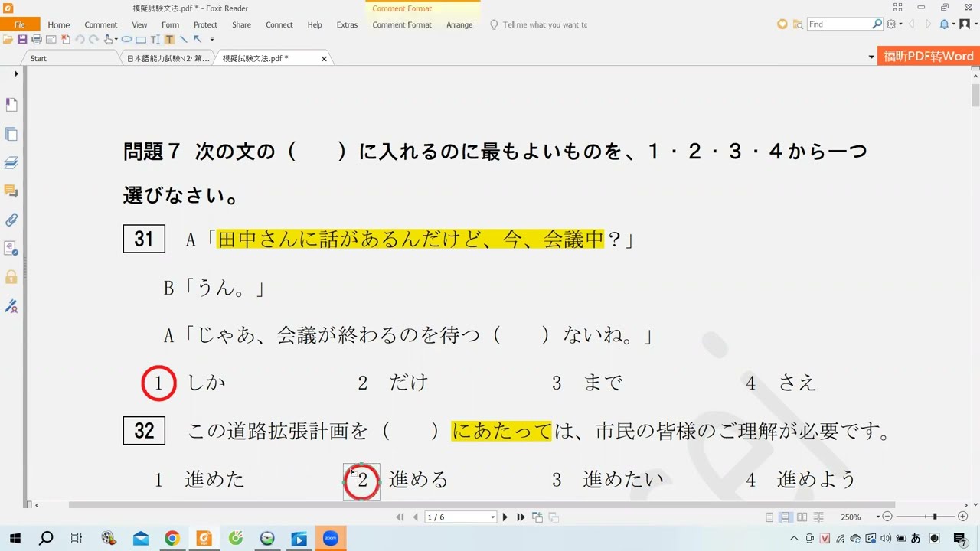Redo the last undone action
The width and height of the screenshot is (980, 551).
(x=93, y=39)
